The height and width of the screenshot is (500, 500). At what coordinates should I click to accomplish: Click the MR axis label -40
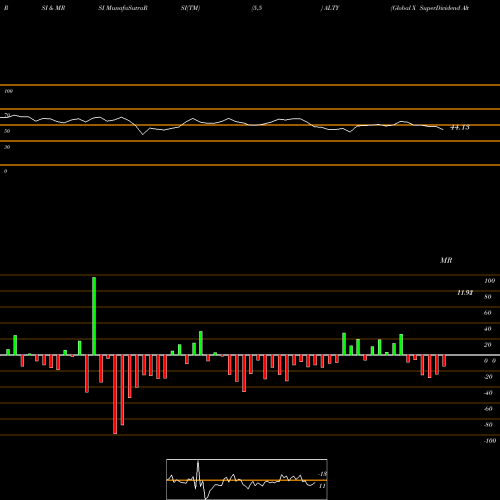(488, 393)
